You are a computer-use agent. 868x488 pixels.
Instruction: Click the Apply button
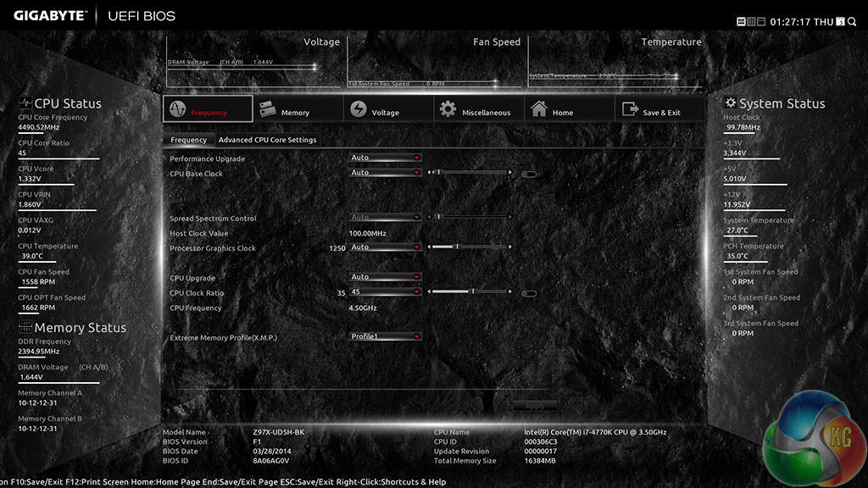(x=535, y=406)
